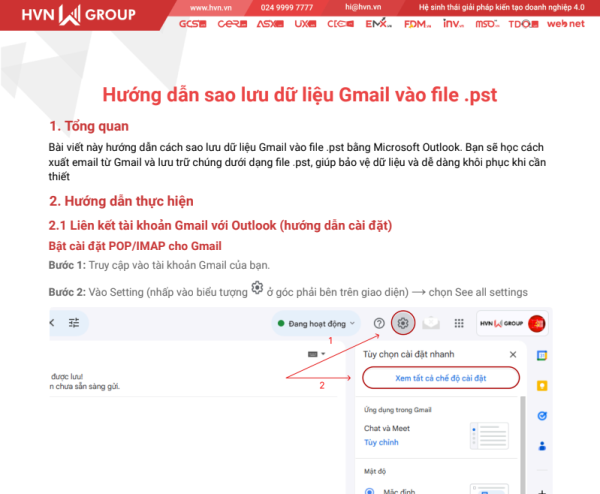
Task: Click the CIC brand logo
Action: (340, 24)
